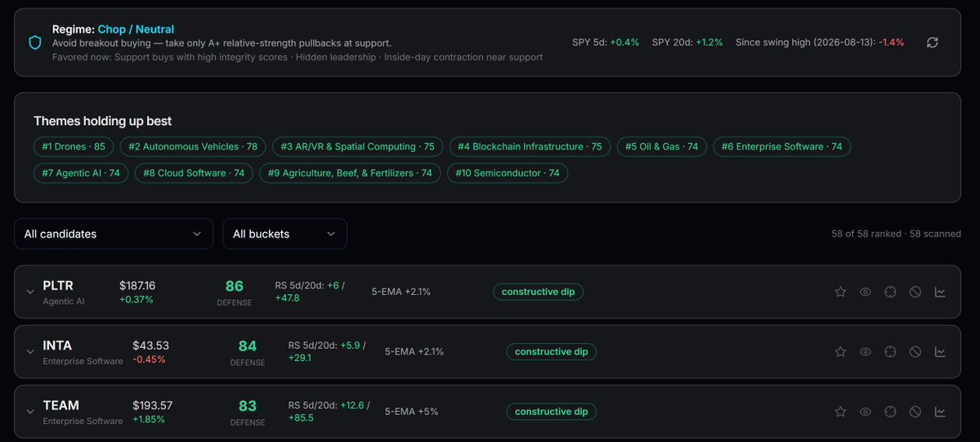The image size is (980, 442).
Task: Click the constructive dip tag on INTA
Action: 551,352
